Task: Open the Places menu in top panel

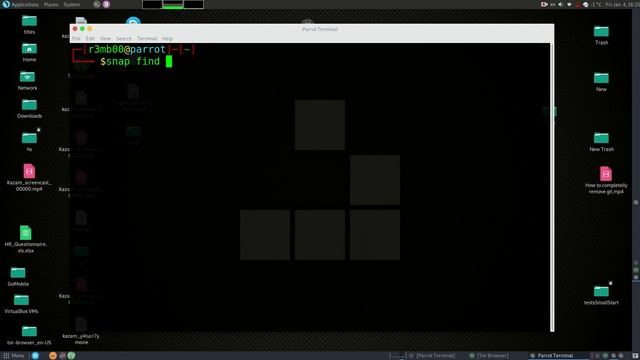Action: point(51,4)
